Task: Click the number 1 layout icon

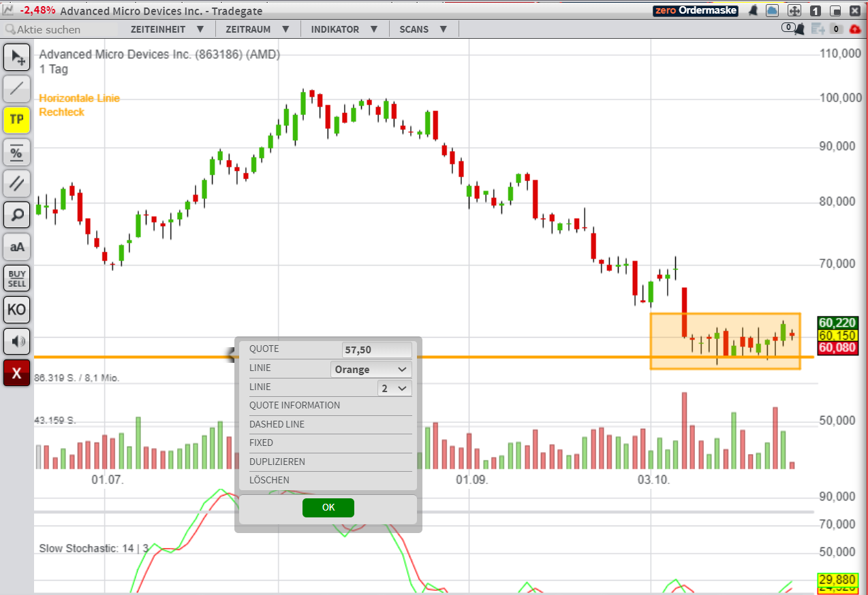Action: pyautogui.click(x=815, y=10)
